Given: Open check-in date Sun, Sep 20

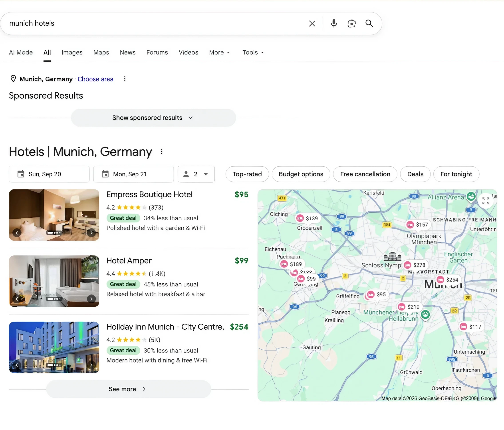Looking at the screenshot, I should (49, 174).
